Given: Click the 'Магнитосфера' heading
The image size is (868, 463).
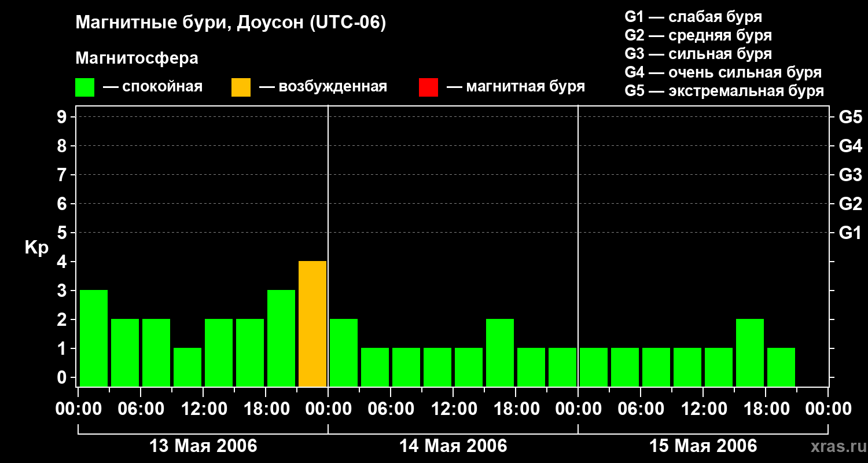Looking at the screenshot, I should [137, 58].
